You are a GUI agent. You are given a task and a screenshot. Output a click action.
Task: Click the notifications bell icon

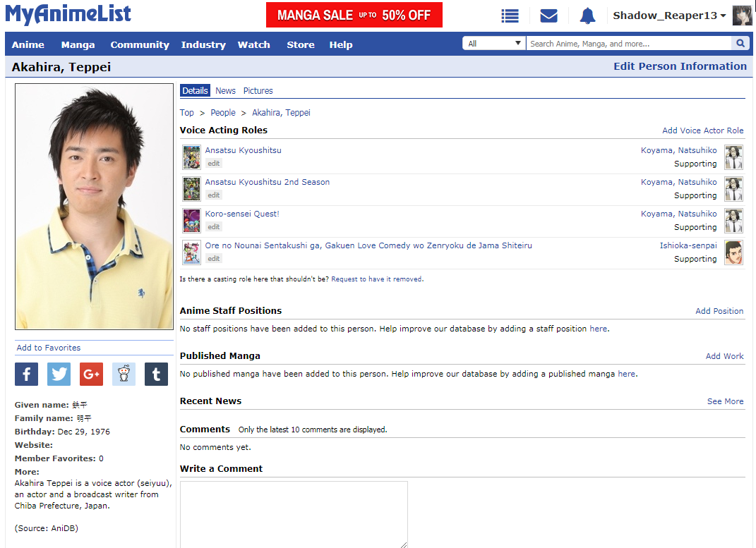(587, 16)
